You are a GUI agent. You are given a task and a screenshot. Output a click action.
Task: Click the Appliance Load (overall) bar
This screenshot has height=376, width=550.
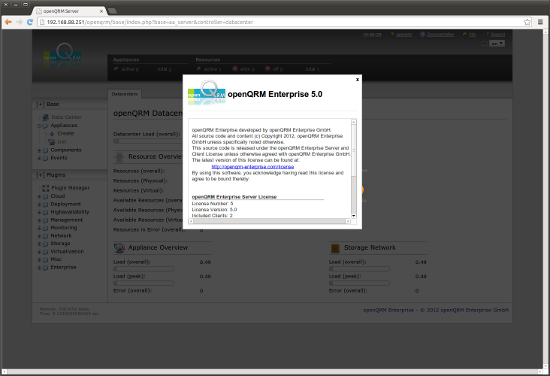pos(143,269)
